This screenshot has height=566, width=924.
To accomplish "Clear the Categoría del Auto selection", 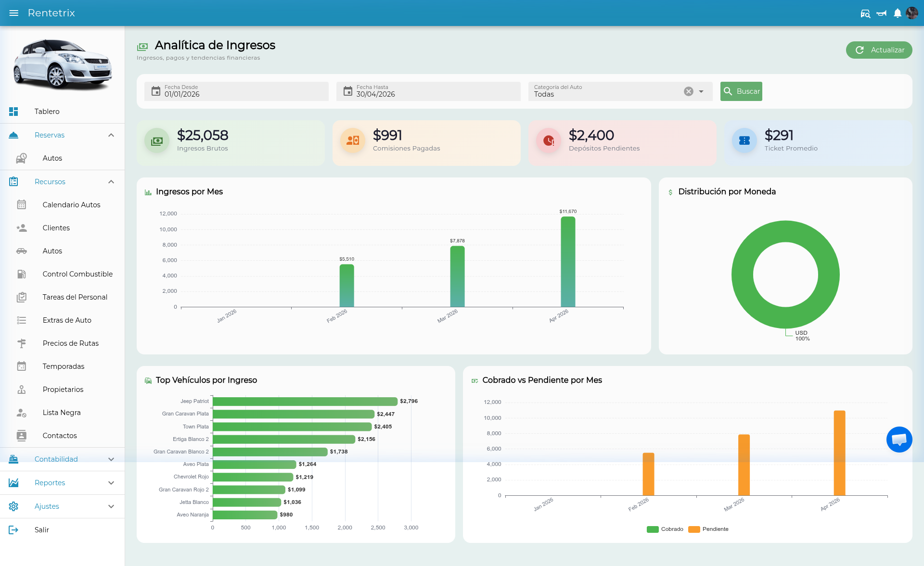I will tap(689, 91).
